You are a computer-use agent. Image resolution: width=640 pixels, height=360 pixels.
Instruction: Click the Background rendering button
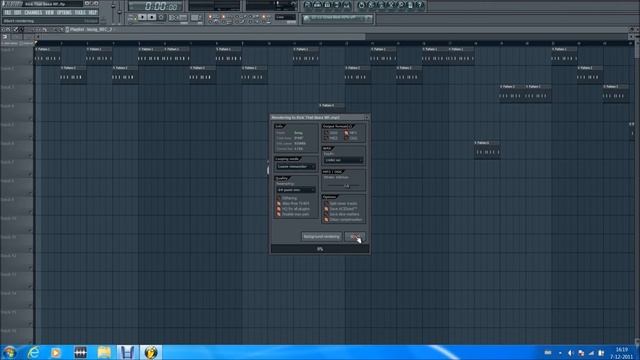pos(322,236)
